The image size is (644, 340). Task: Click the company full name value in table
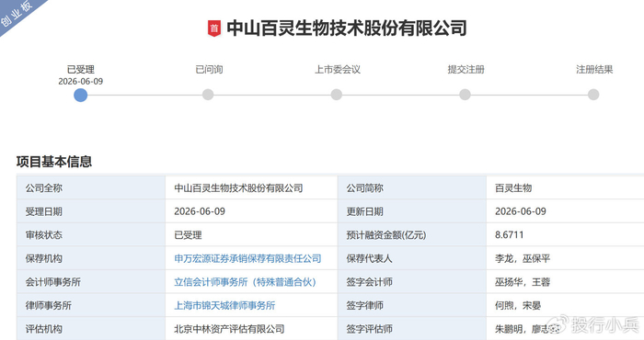pyautogui.click(x=238, y=187)
